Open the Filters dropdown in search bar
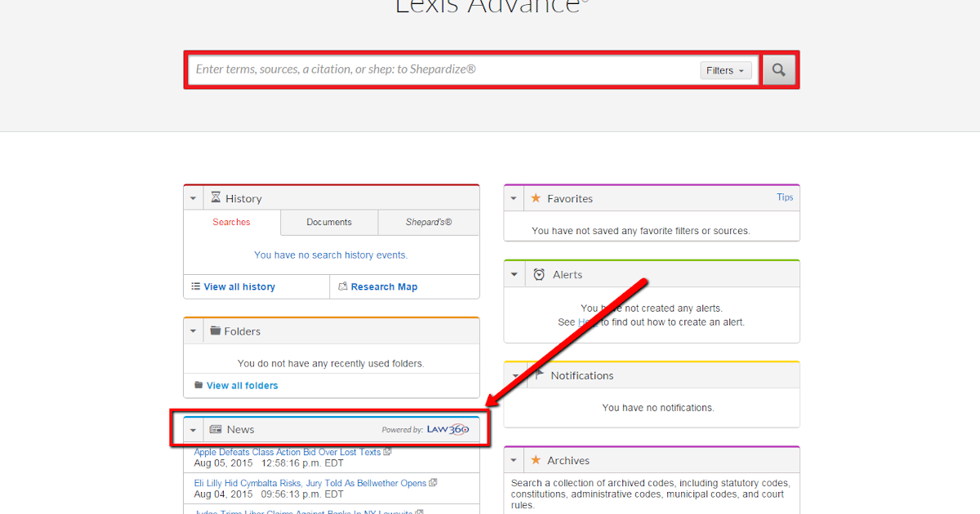Screen dimensions: 980x514 pyautogui.click(x=725, y=71)
